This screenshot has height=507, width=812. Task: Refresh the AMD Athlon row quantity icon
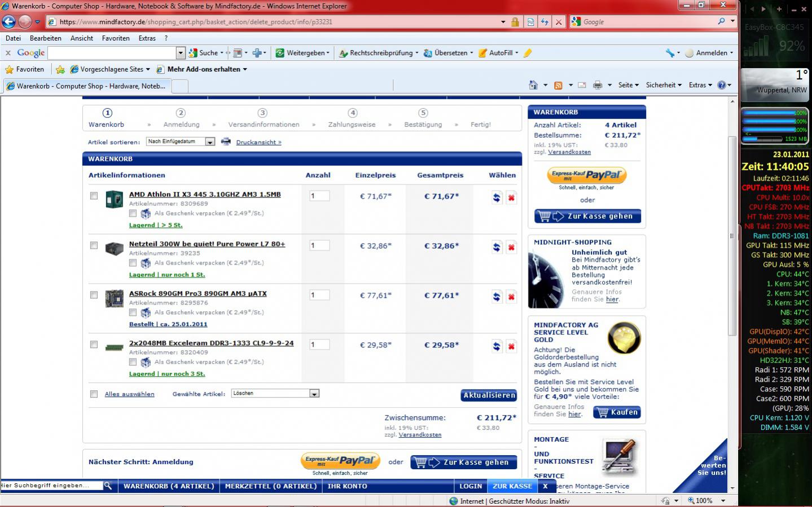click(x=497, y=198)
